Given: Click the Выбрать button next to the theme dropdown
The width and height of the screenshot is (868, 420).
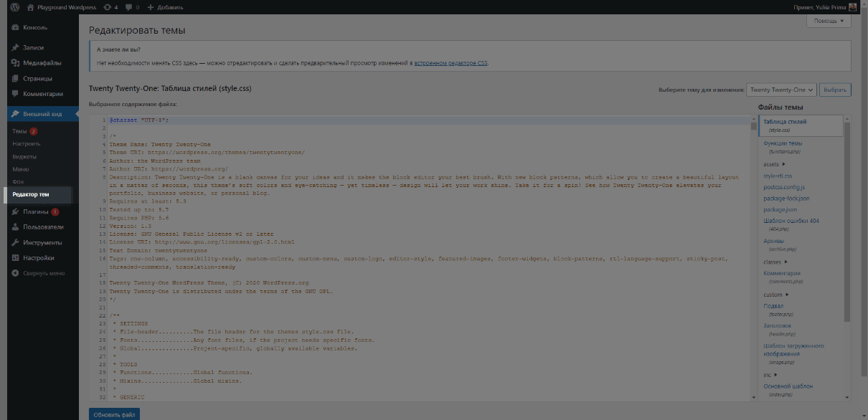Looking at the screenshot, I should 835,90.
